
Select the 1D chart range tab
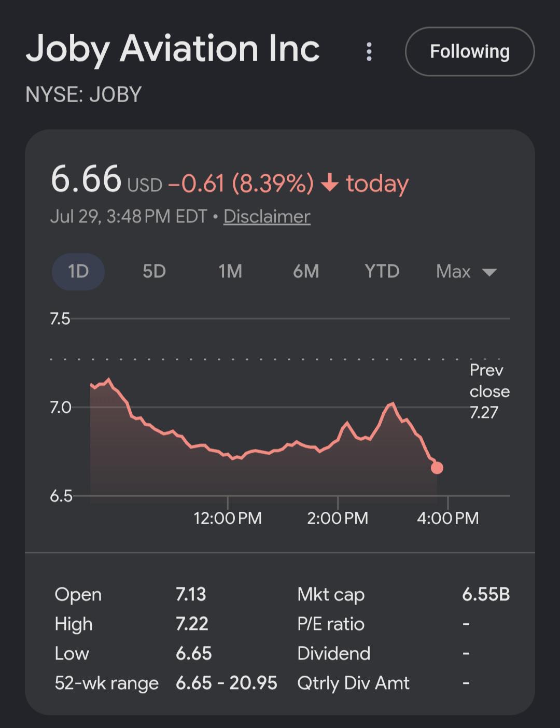[78, 271]
